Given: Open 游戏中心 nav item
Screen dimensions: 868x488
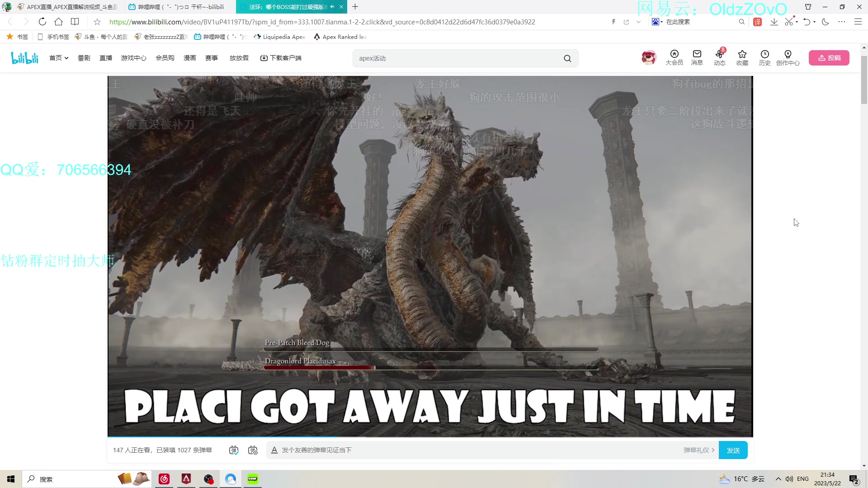Looking at the screenshot, I should (134, 58).
